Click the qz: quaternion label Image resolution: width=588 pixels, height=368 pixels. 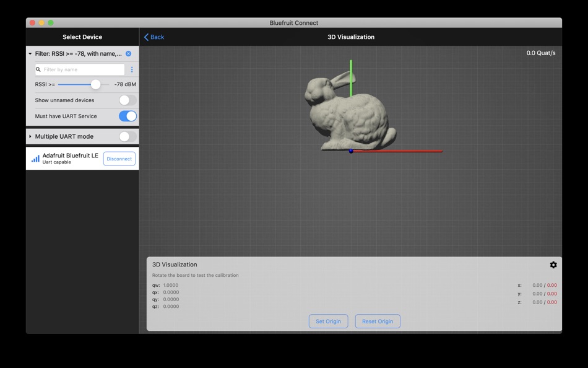click(x=155, y=307)
